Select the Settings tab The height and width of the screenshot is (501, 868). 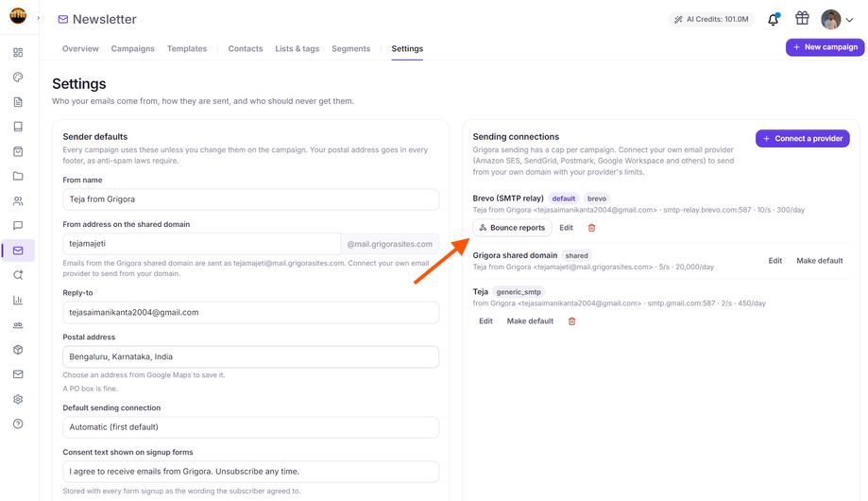[x=407, y=49]
